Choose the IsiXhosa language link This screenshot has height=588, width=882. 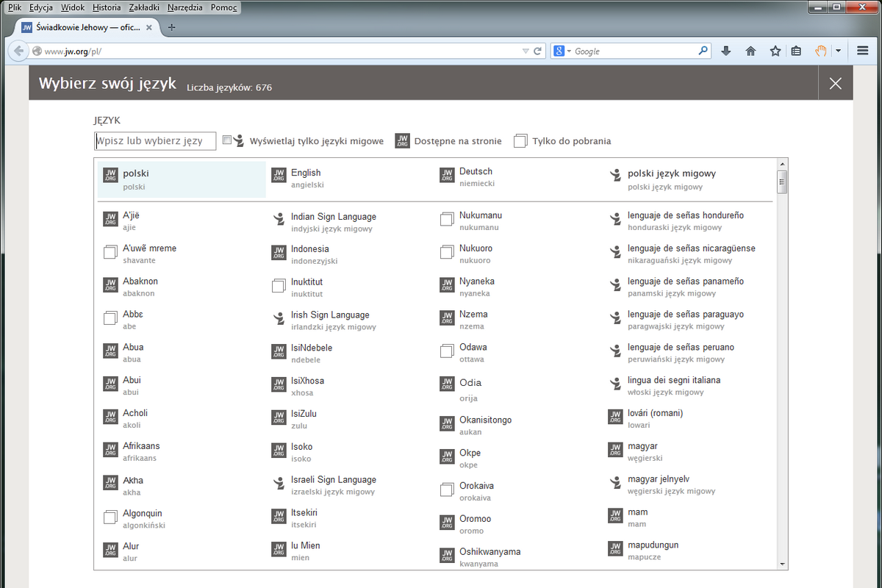tap(307, 381)
